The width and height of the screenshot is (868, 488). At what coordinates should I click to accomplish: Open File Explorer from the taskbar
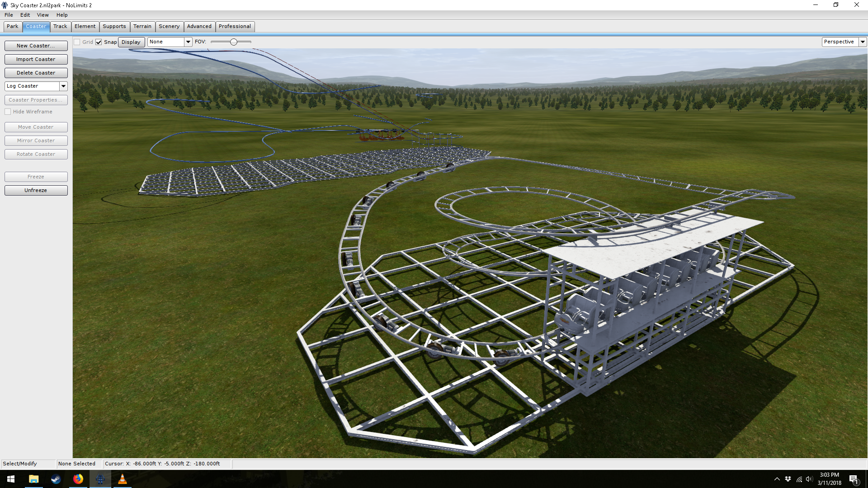[x=33, y=479]
